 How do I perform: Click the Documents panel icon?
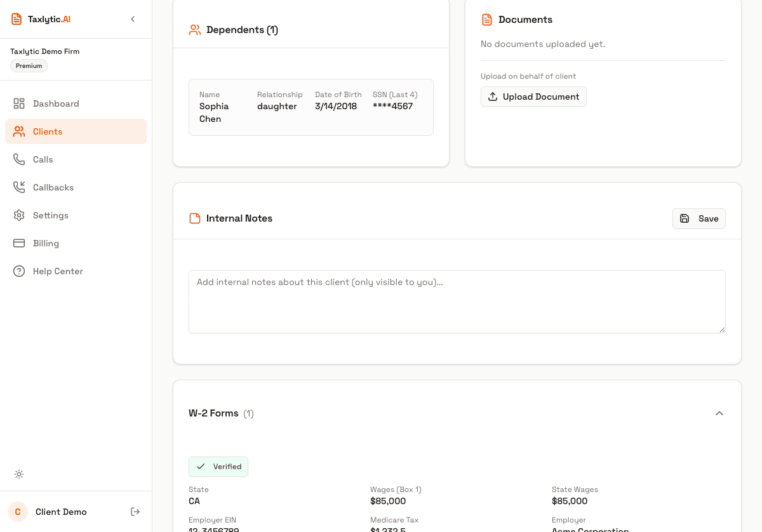tap(486, 19)
